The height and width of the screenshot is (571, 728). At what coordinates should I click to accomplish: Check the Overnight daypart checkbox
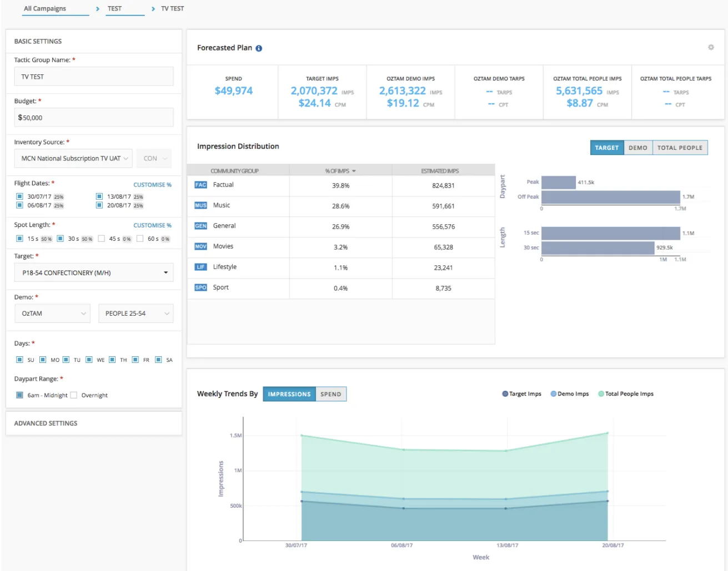click(73, 395)
